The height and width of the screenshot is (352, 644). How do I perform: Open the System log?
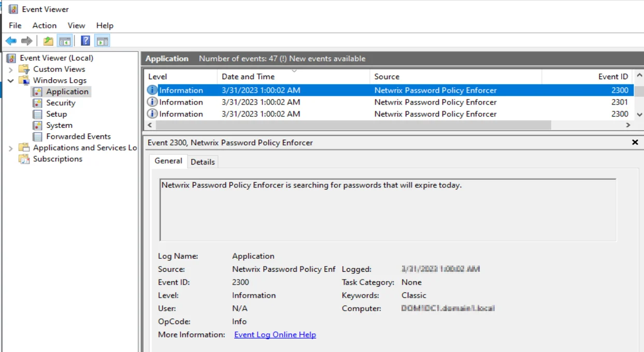(59, 125)
